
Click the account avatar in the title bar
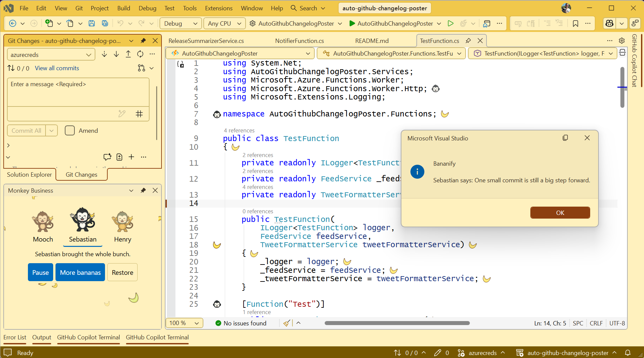pos(566,8)
